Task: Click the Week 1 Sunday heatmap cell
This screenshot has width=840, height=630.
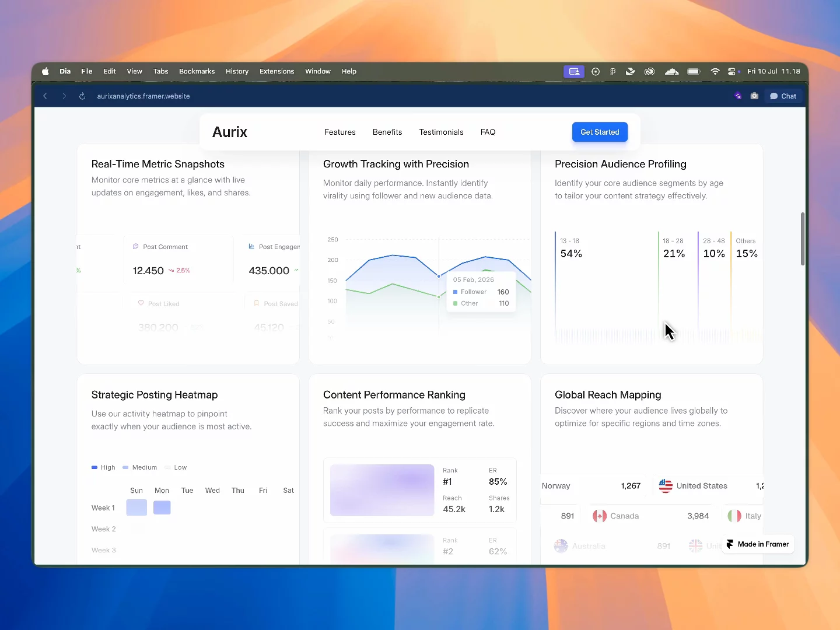Action: (136, 508)
